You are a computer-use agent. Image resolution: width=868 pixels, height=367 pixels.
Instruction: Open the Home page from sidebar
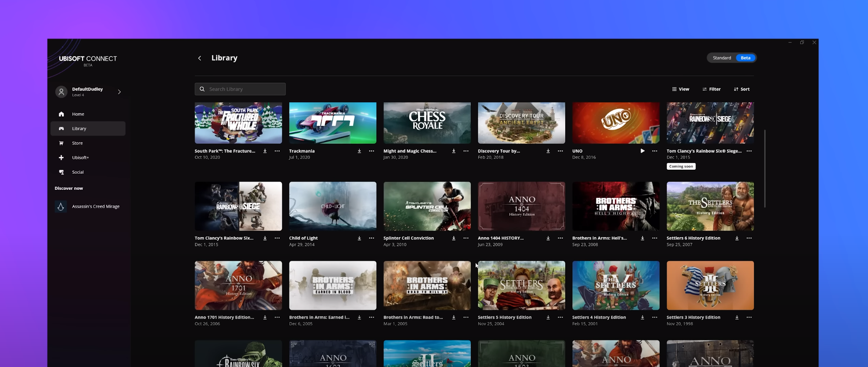click(78, 114)
